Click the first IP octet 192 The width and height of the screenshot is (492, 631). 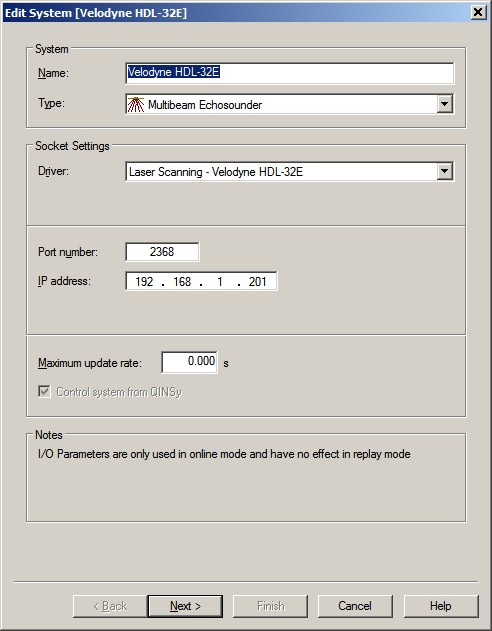tap(144, 281)
